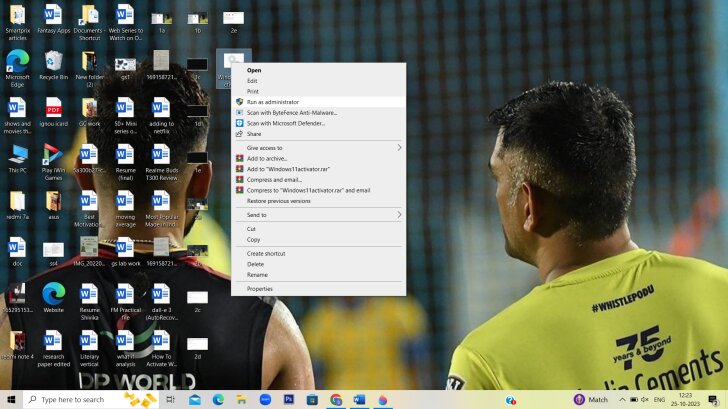
Task: Open Properties from the context menu
Action: pos(318,289)
